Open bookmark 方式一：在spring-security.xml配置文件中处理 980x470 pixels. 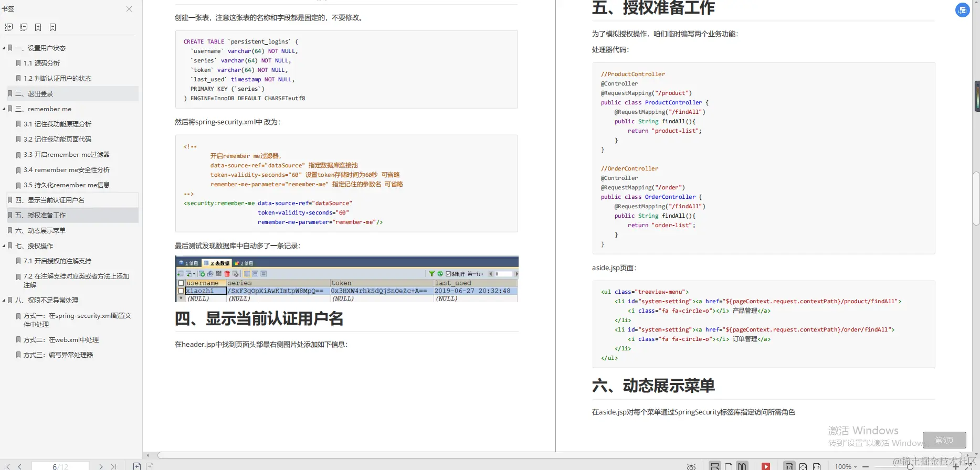click(77, 319)
